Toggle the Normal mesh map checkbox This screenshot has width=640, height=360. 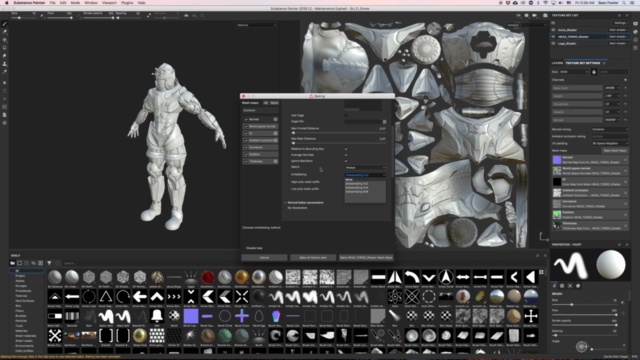tap(246, 119)
